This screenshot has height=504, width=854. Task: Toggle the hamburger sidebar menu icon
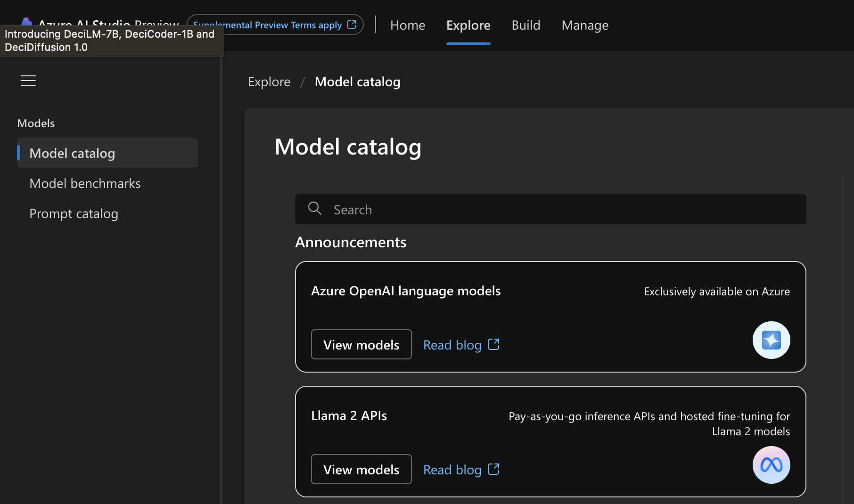pyautogui.click(x=28, y=81)
